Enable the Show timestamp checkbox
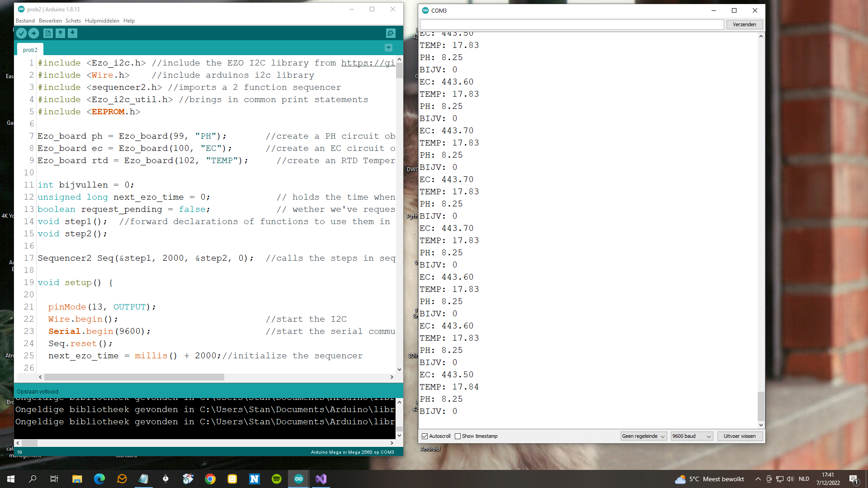Viewport: 868px width, 488px height. [458, 436]
